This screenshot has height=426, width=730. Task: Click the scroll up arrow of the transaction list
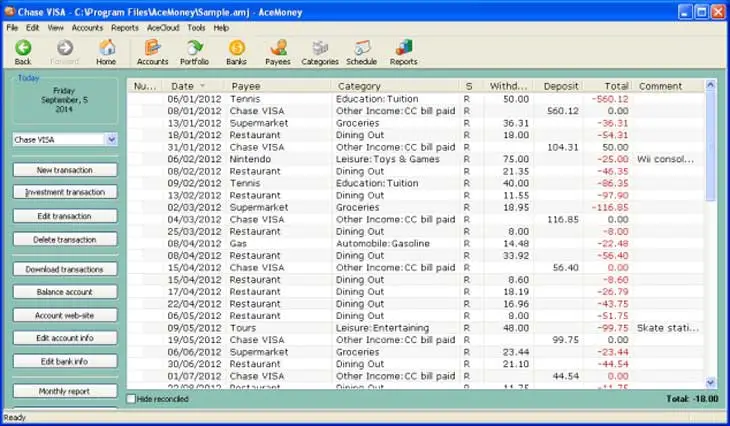tap(710, 85)
